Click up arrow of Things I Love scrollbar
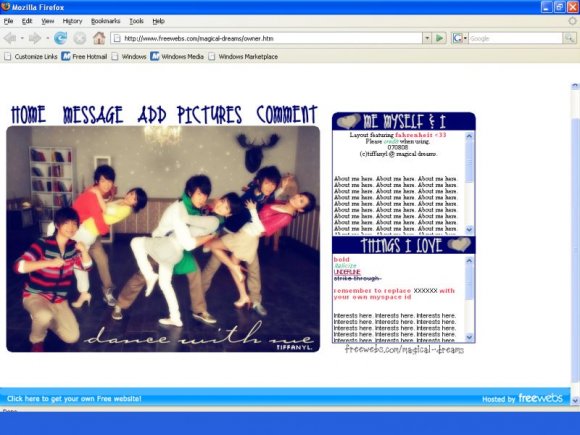Image resolution: width=580 pixels, height=435 pixels. point(469,260)
